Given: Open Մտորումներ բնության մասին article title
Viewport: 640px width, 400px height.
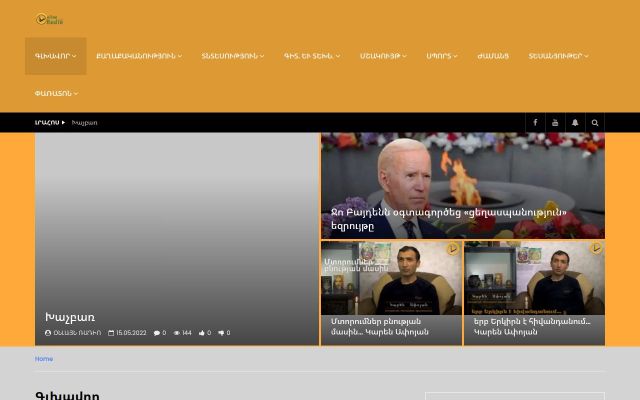Looking at the screenshot, I should pos(380,327).
